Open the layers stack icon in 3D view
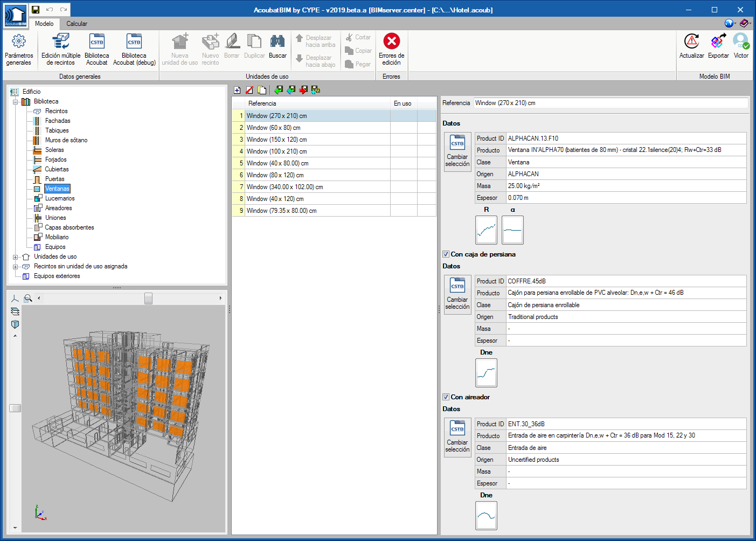 [x=15, y=311]
